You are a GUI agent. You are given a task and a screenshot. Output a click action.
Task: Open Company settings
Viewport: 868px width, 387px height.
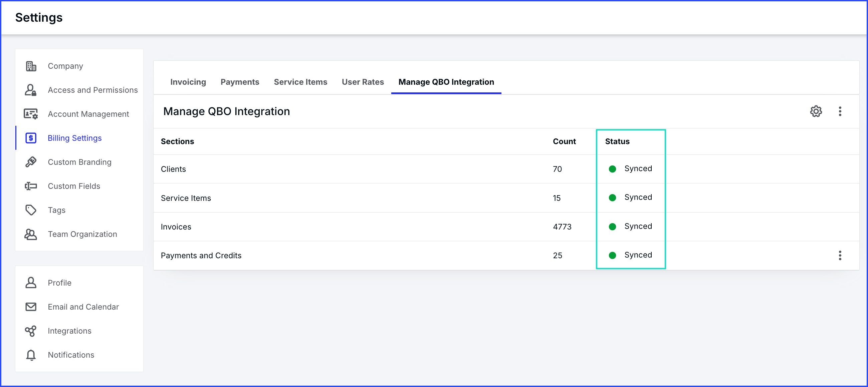[x=65, y=66]
